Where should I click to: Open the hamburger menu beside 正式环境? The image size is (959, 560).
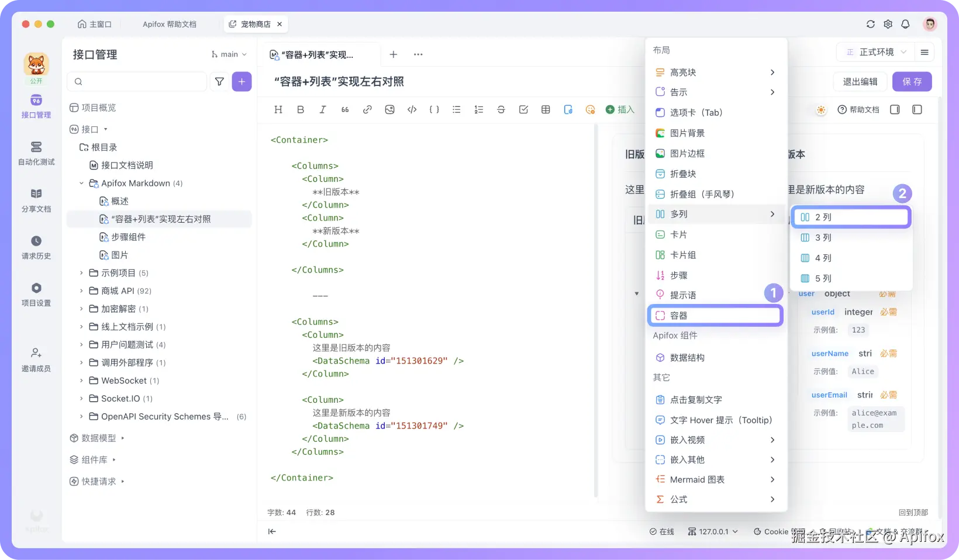(x=924, y=52)
